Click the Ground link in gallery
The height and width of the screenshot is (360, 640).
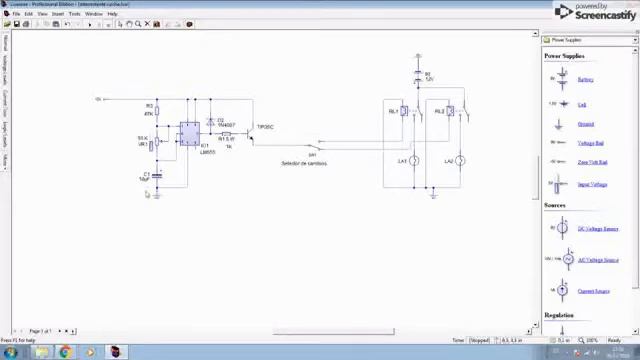point(586,124)
